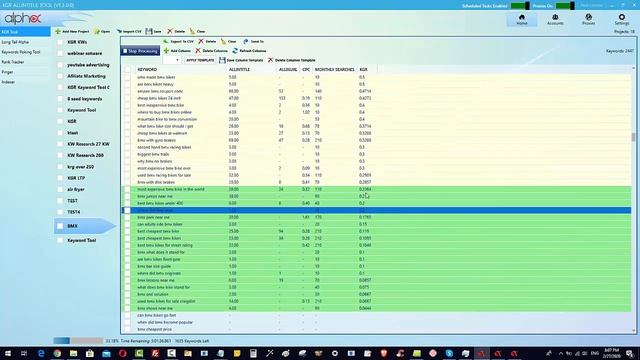
Task: Check the row 'who made bmx bikes'
Action: [128, 77]
